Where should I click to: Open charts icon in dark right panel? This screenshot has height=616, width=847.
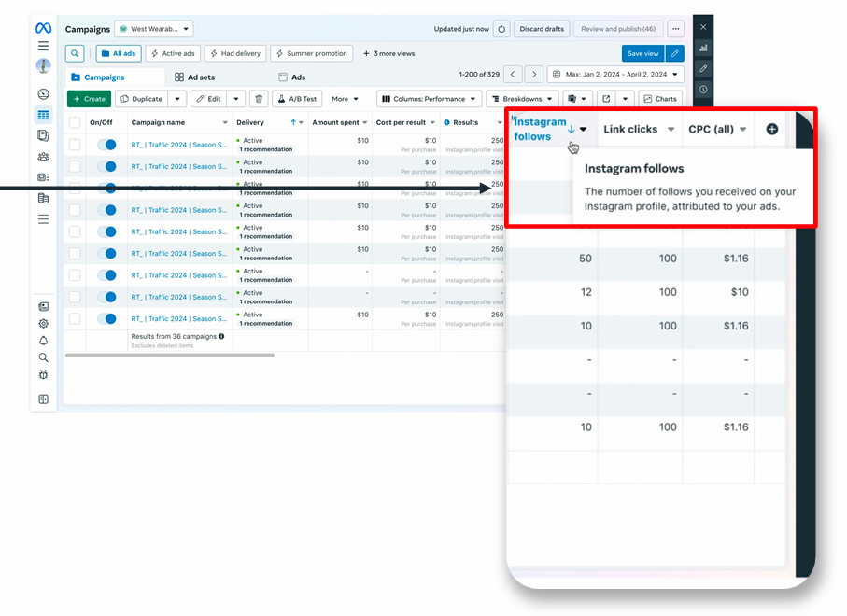pyautogui.click(x=703, y=48)
